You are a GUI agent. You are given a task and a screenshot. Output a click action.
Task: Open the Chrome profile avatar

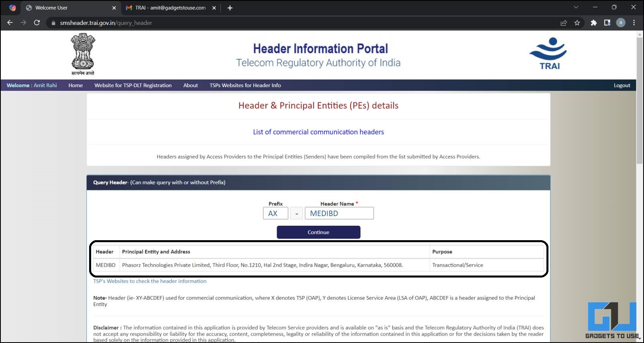point(621,23)
